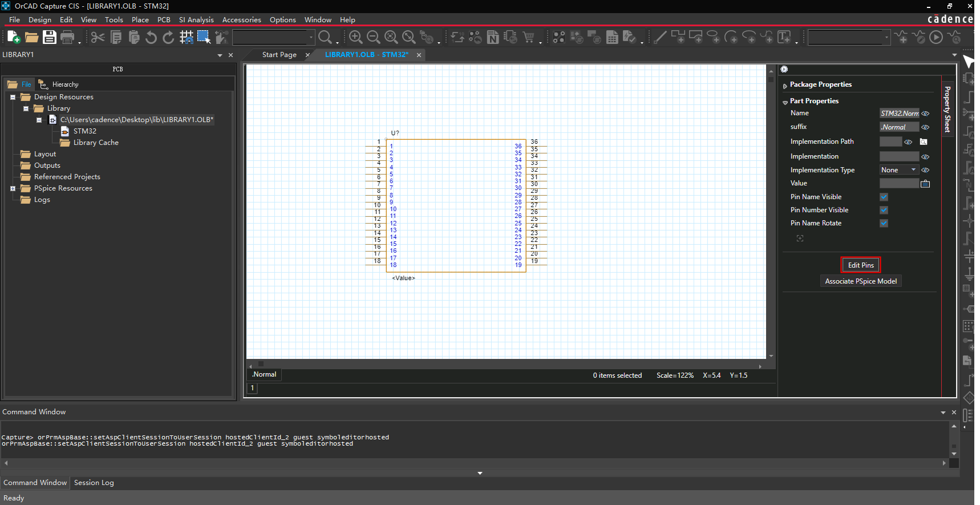
Task: Expand the PSpice Resources tree node
Action: coord(13,188)
